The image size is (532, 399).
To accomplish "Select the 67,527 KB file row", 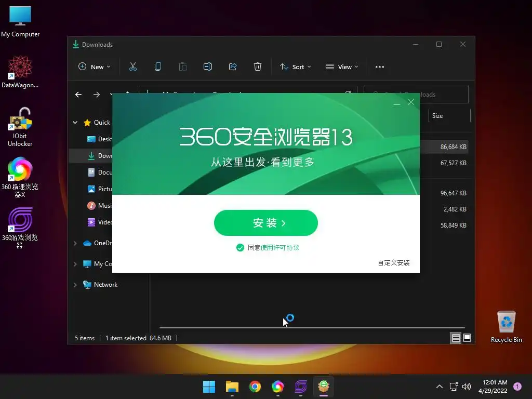I will (444, 163).
